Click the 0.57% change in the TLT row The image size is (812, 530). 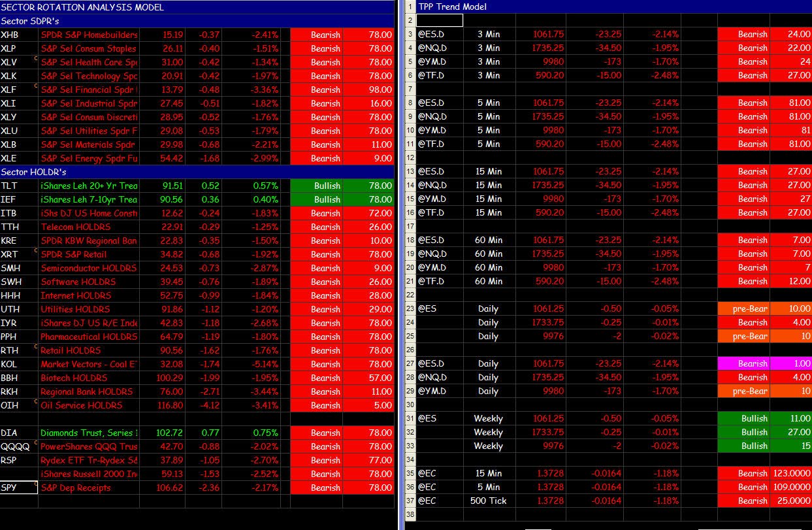252,186
